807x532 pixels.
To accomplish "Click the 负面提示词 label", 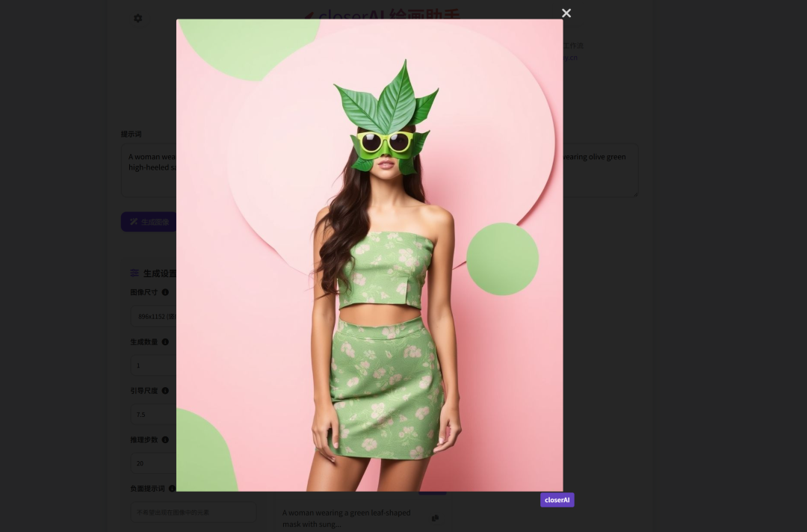I will [x=148, y=489].
